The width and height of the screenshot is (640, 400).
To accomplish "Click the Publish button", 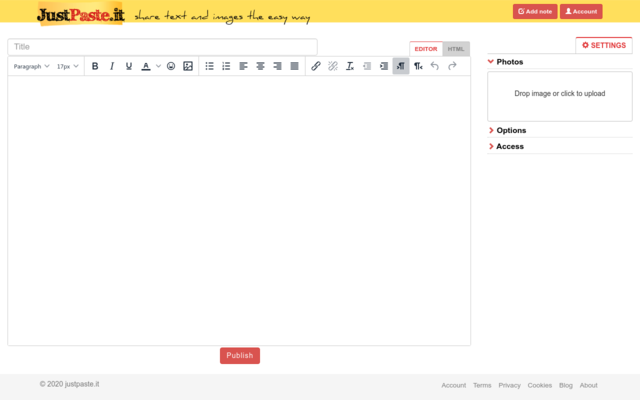I will tap(240, 356).
